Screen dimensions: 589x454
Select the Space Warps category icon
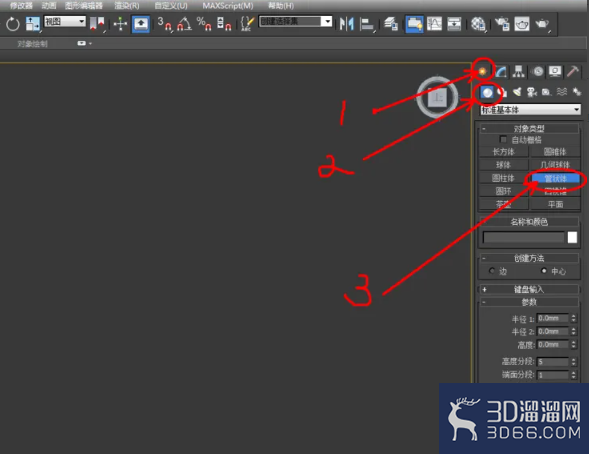coord(562,92)
